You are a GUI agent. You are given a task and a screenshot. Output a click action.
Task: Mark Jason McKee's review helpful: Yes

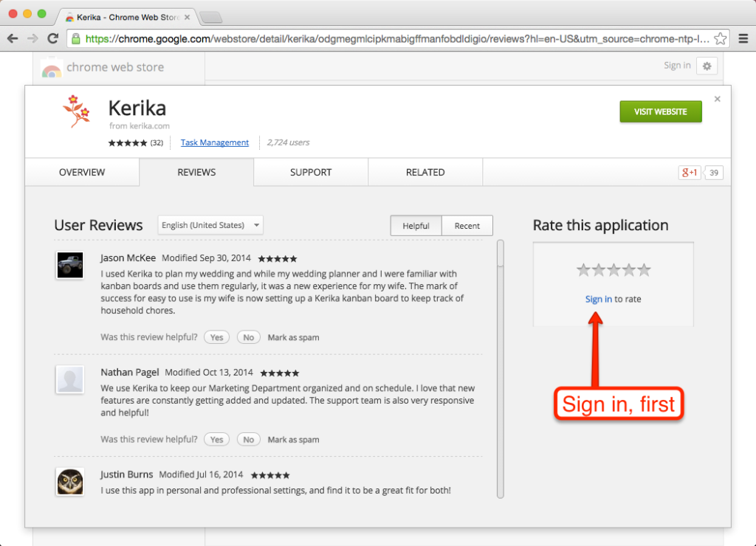click(216, 337)
